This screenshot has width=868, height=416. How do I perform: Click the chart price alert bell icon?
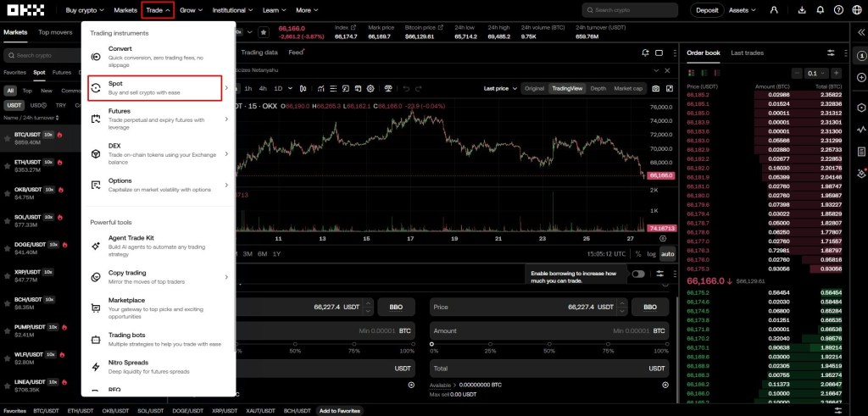[645, 53]
